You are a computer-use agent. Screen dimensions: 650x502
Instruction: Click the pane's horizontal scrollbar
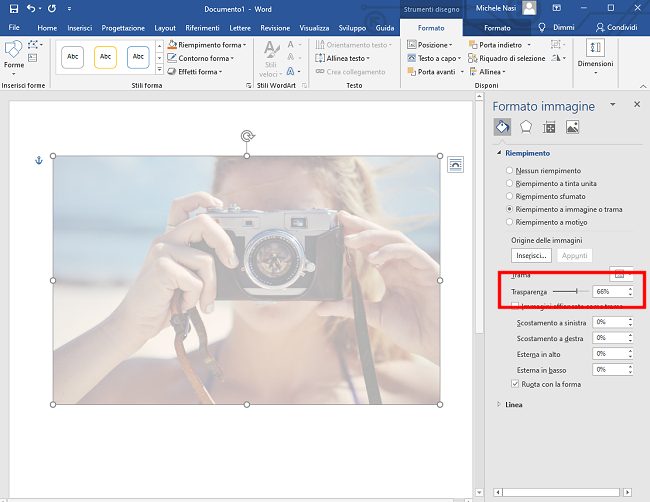[x=563, y=492]
